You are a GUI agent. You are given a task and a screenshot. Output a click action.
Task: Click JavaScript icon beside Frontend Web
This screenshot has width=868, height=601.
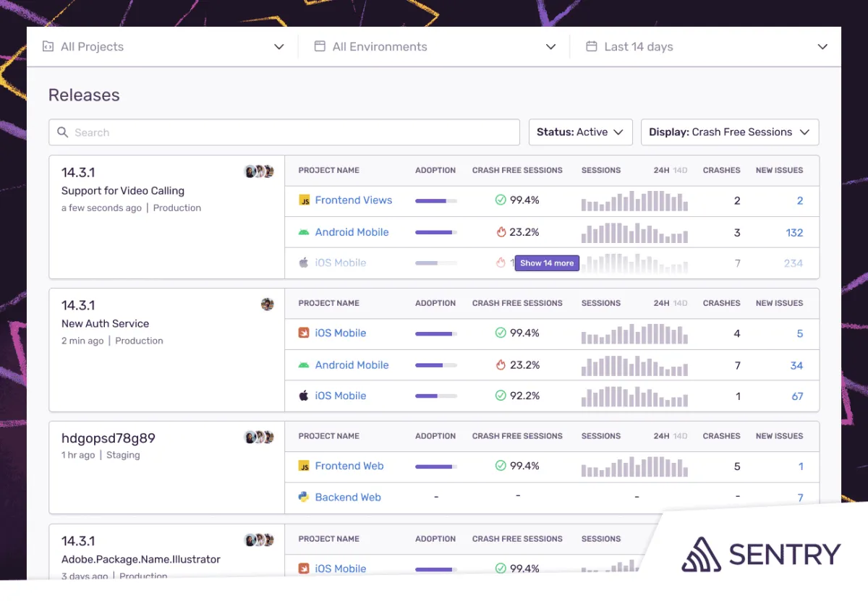[x=305, y=466]
